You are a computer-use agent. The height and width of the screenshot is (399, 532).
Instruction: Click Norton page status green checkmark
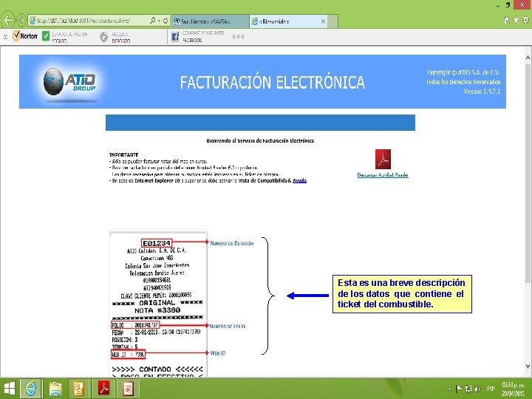coord(46,36)
